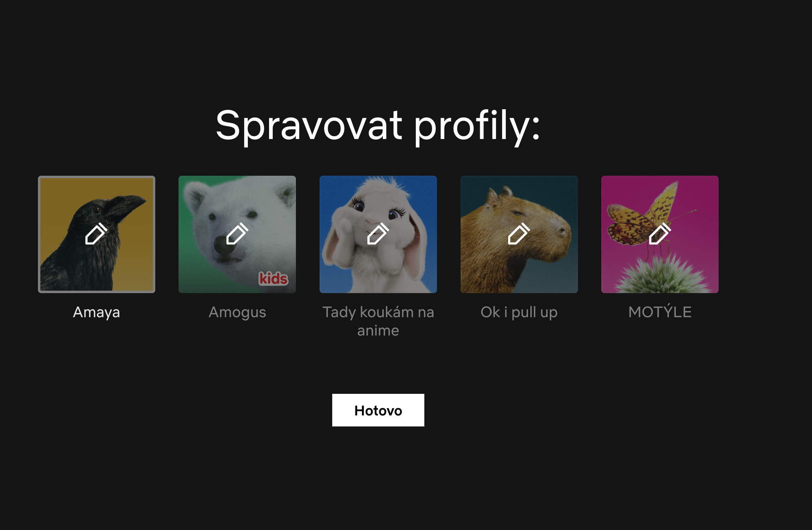Click the Tady koukám na anime name
This screenshot has width=812, height=530.
(378, 321)
